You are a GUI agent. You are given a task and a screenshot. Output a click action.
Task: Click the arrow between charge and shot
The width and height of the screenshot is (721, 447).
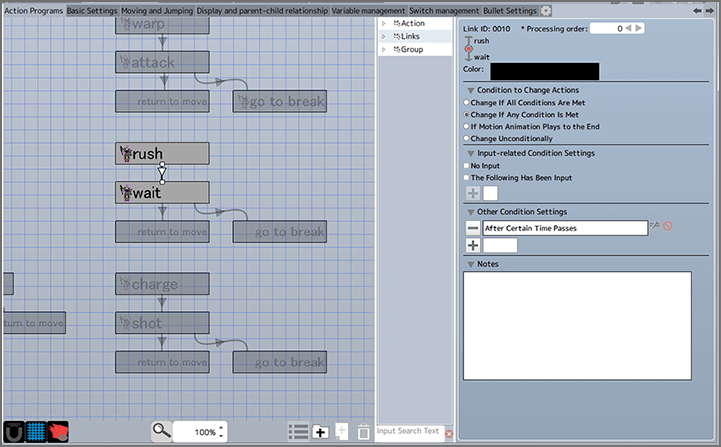pos(162,304)
